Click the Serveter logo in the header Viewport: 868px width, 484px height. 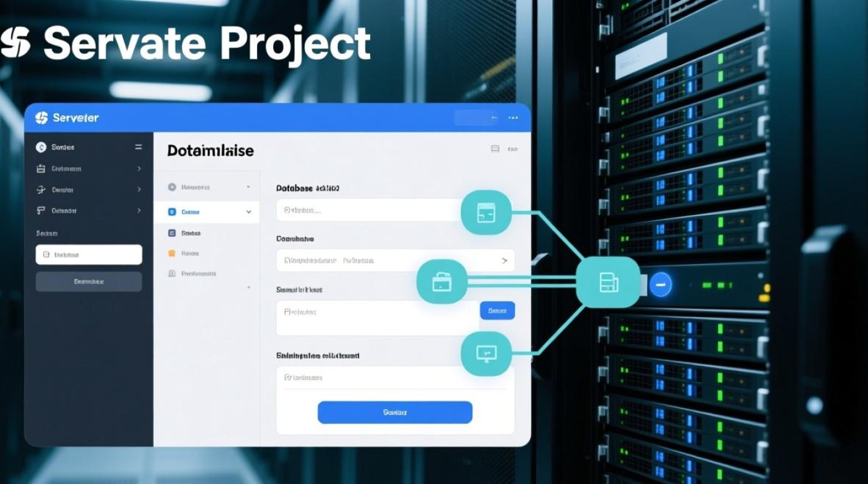click(67, 117)
